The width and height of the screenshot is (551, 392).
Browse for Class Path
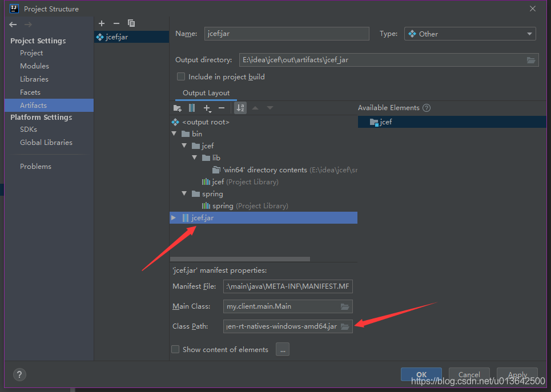[x=345, y=326]
